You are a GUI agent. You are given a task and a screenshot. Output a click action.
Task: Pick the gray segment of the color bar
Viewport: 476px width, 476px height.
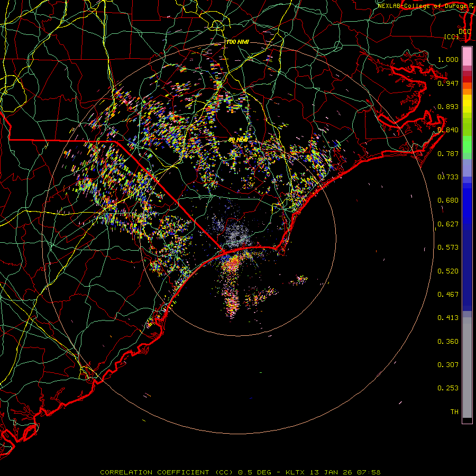click(x=467, y=368)
